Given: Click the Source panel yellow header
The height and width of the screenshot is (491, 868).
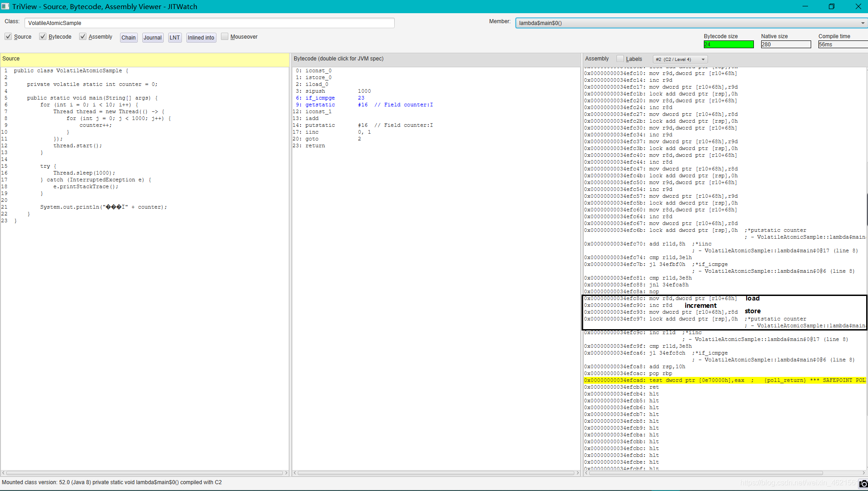Looking at the screenshot, I should [145, 60].
